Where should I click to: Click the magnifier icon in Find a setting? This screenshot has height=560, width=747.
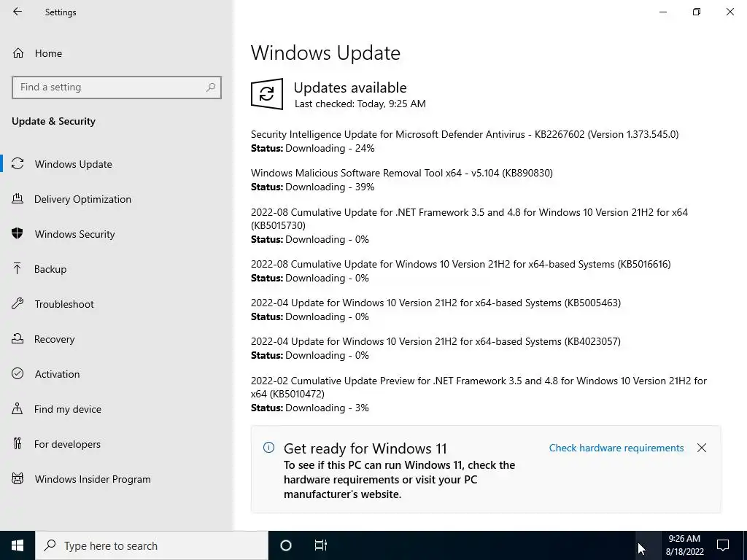click(211, 87)
